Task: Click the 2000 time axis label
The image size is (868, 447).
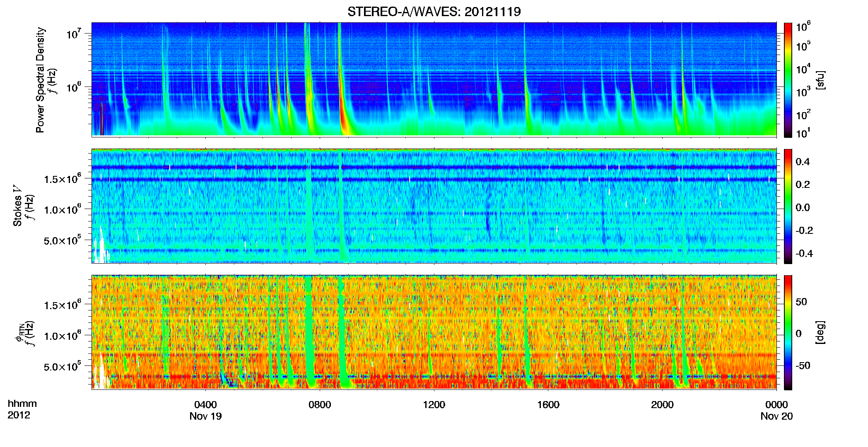Action: pyautogui.click(x=662, y=405)
